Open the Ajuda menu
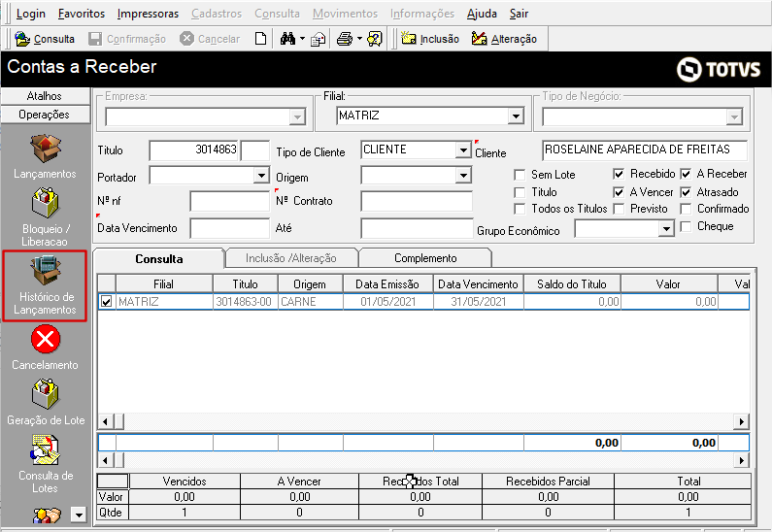This screenshot has height=532, width=772. [482, 14]
